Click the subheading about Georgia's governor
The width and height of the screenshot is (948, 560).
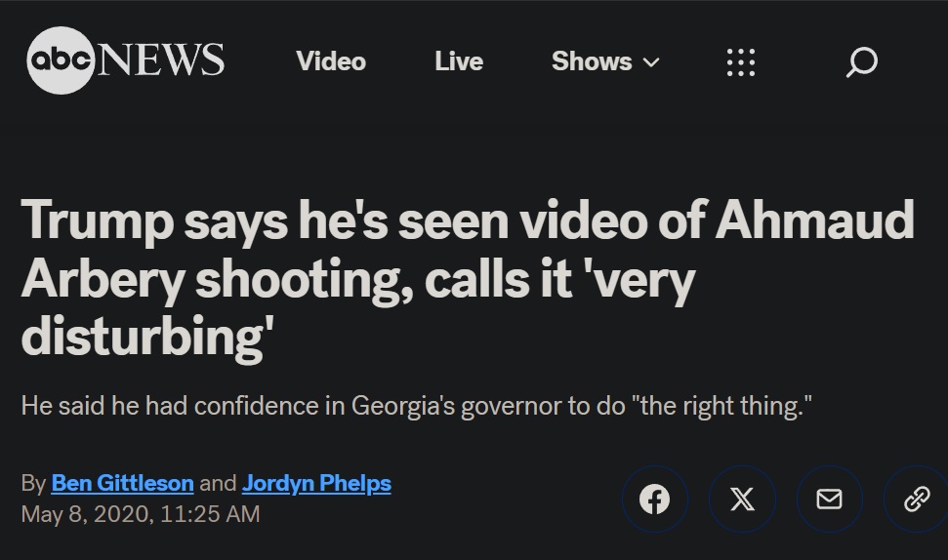tap(417, 405)
